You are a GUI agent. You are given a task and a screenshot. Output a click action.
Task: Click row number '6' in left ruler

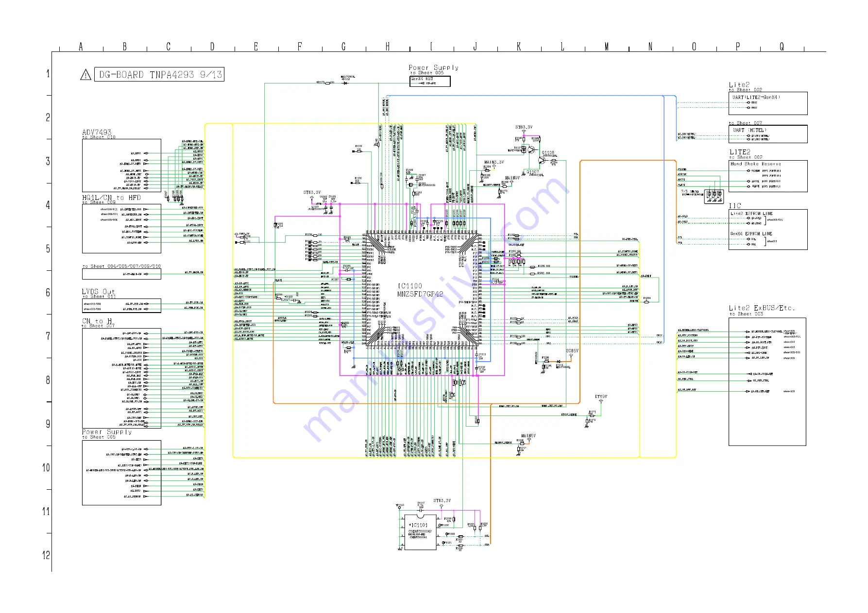[48, 292]
